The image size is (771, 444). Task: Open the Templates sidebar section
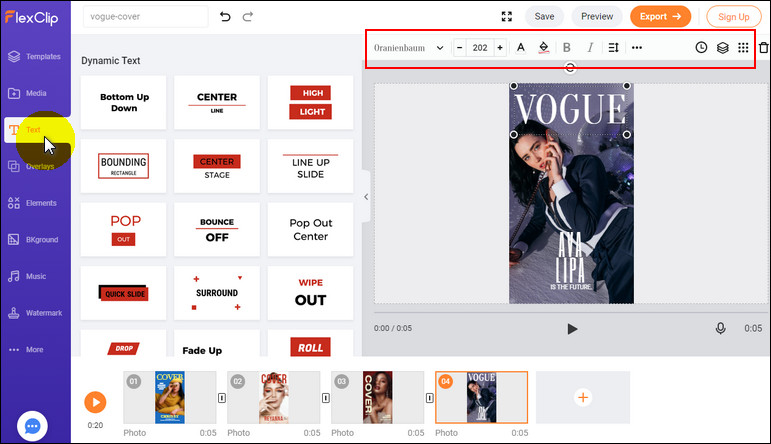tap(34, 57)
